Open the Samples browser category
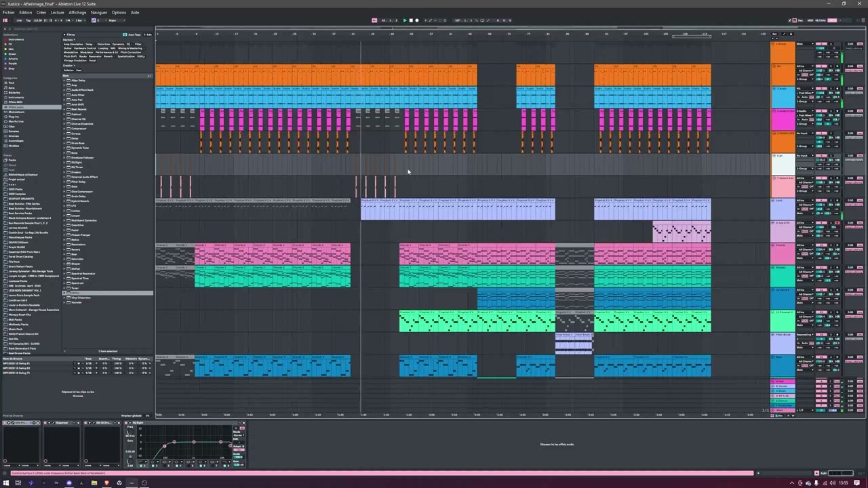 point(14,131)
